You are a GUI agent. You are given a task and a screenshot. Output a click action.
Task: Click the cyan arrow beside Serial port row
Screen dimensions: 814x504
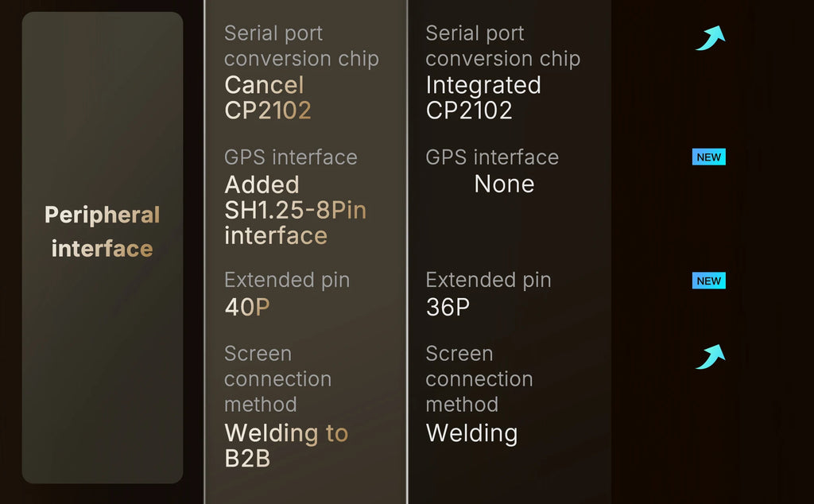[x=710, y=38]
